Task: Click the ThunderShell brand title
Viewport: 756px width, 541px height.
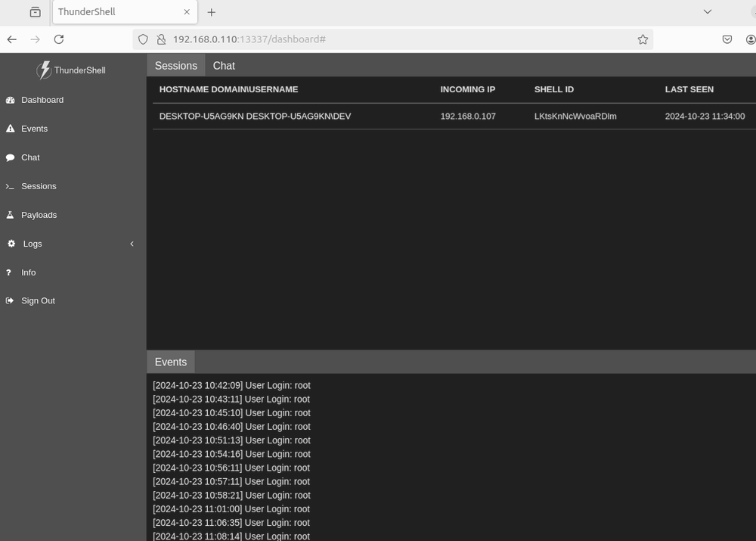Action: pyautogui.click(x=79, y=70)
